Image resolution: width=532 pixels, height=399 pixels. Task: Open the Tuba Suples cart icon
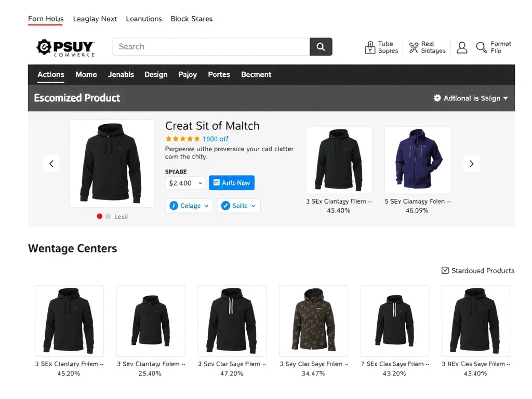(x=370, y=47)
